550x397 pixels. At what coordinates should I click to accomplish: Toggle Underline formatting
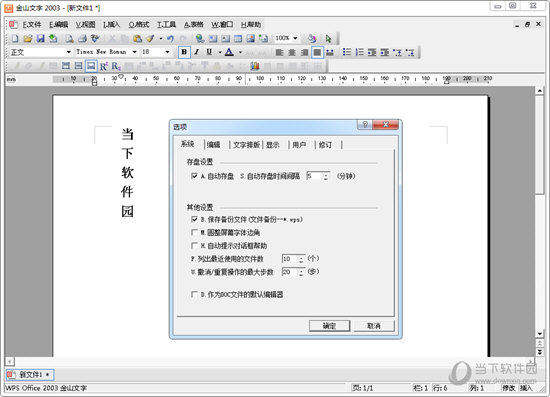click(209, 52)
